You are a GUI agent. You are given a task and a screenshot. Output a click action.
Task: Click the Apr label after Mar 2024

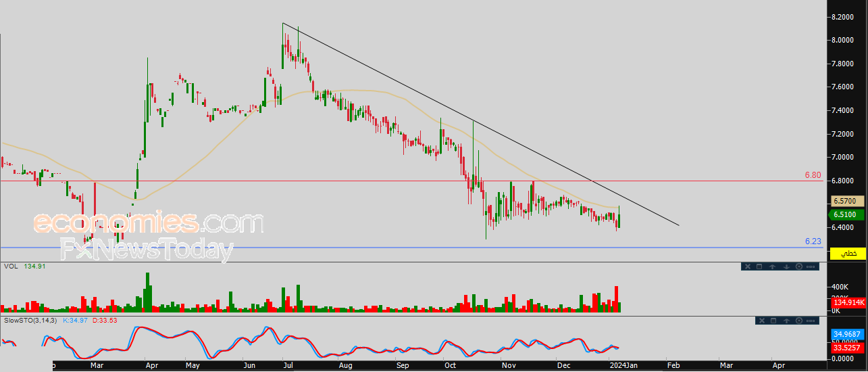pyautogui.click(x=779, y=365)
